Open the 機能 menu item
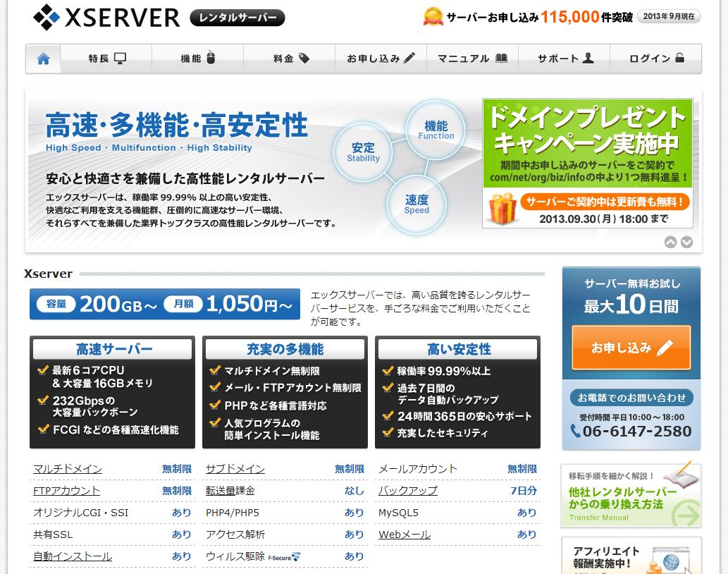The image size is (728, 574). pos(198,59)
